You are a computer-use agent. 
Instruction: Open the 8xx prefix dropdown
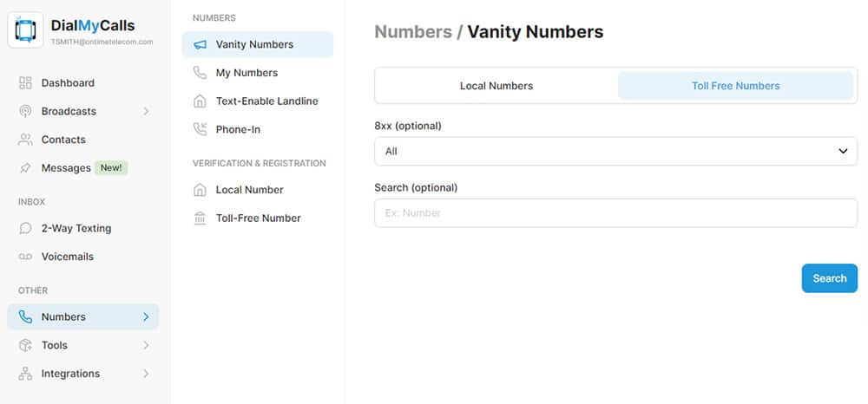pyautogui.click(x=615, y=151)
